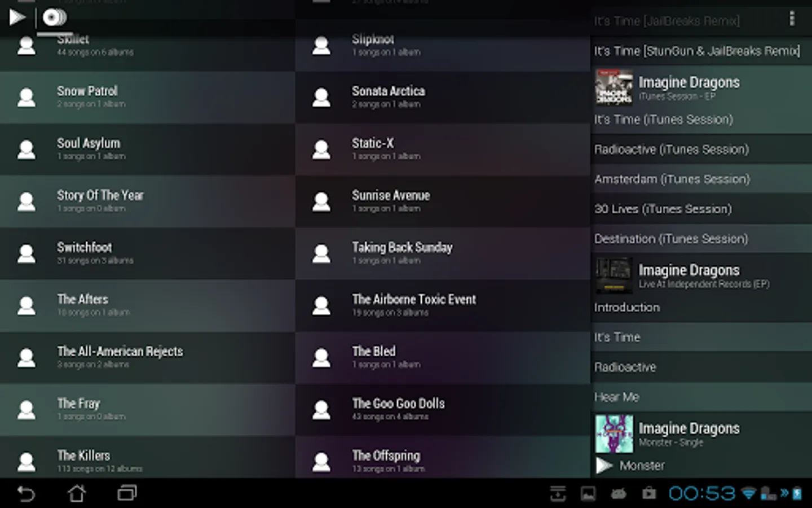
Task: Tap The Afters artist avatar icon
Action: point(26,305)
